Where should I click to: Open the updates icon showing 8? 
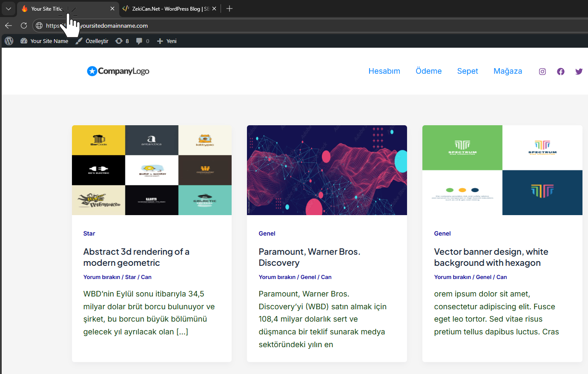click(x=122, y=41)
